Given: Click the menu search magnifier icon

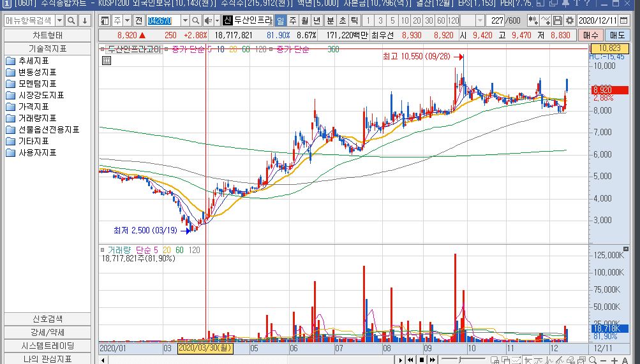Looking at the screenshot, I should [71, 20].
